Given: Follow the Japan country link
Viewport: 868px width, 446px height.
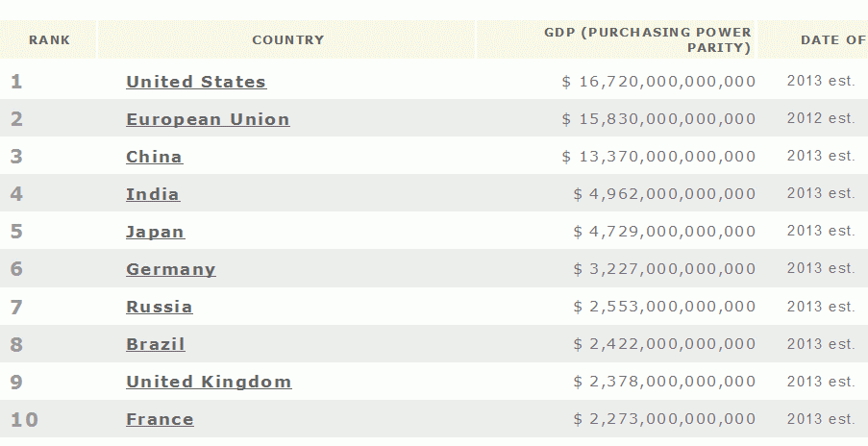Looking at the screenshot, I should coord(155,232).
